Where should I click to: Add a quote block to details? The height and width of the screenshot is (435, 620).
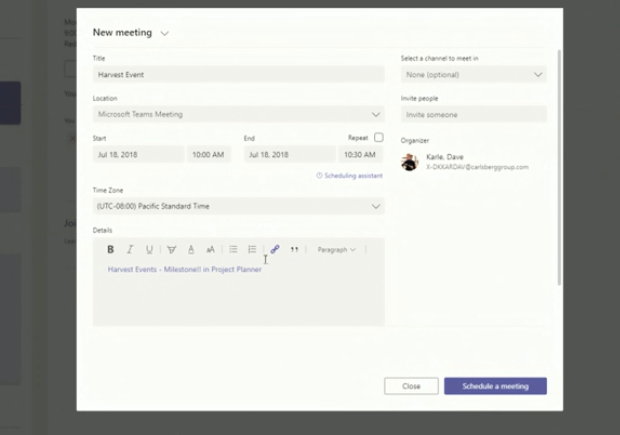tap(294, 250)
